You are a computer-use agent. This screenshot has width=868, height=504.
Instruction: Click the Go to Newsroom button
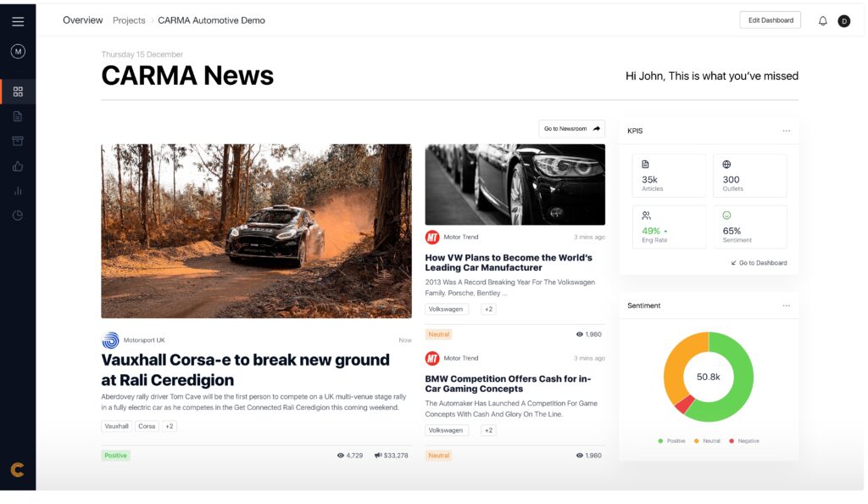(572, 128)
